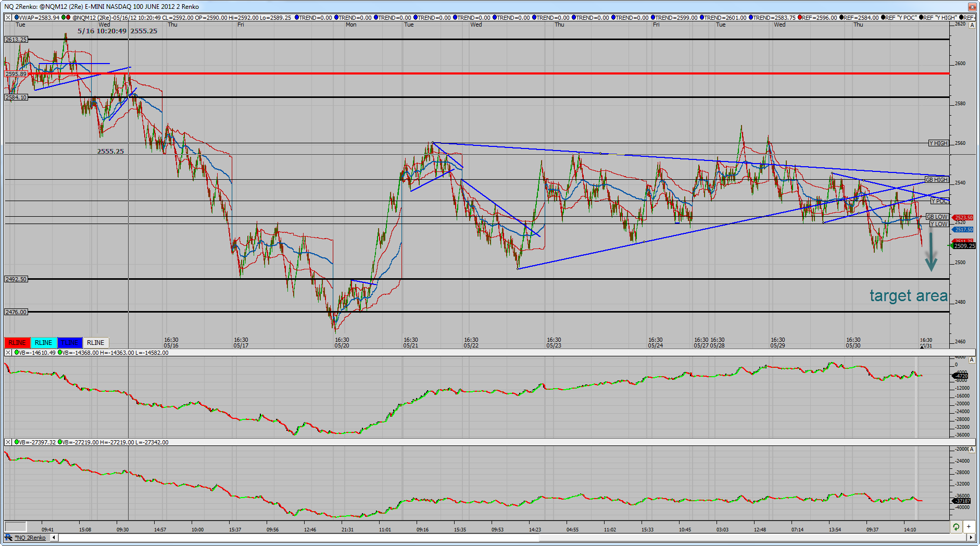The width and height of the screenshot is (980, 546).
Task: Select the 2595.89 red line label
Action: (x=16, y=74)
